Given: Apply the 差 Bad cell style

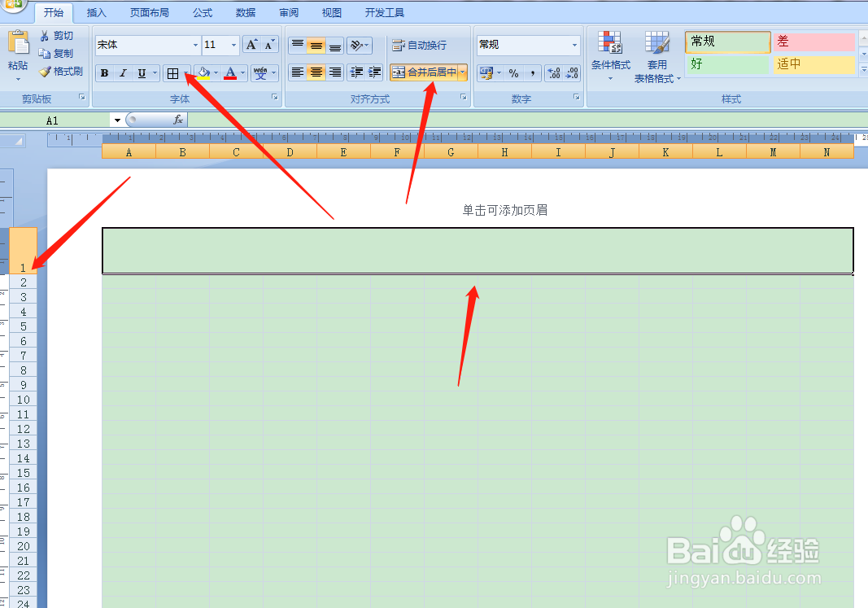Looking at the screenshot, I should point(813,42).
